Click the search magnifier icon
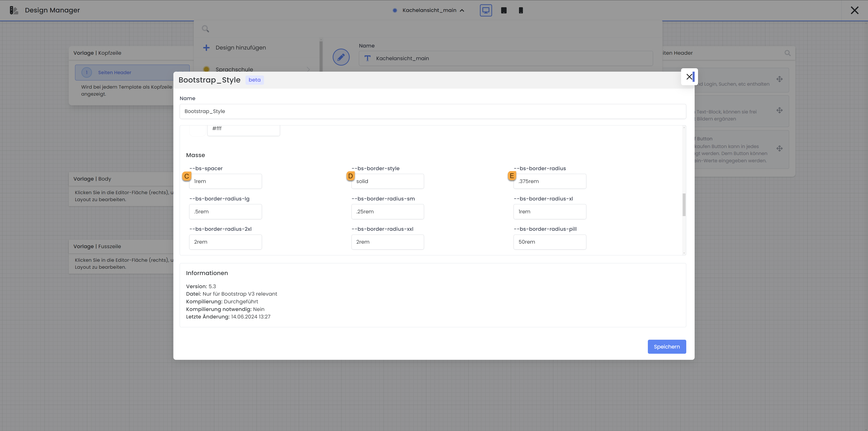Screen dimensions: 868x431 pos(205,29)
